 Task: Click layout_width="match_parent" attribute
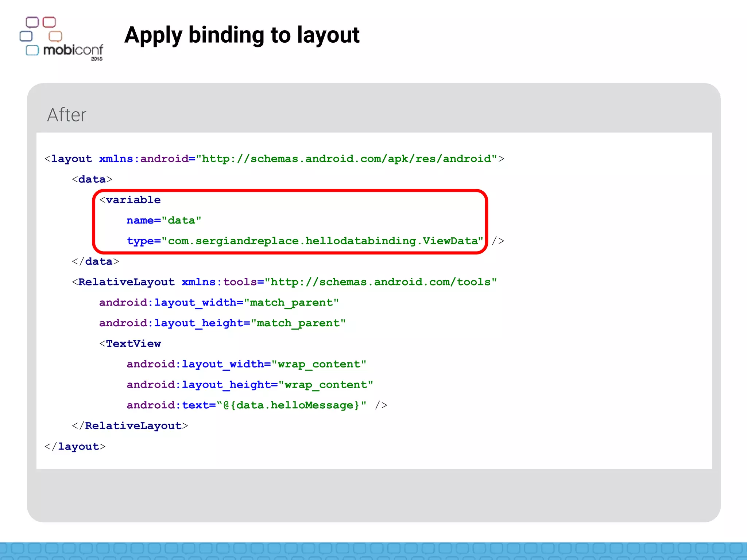(x=219, y=303)
